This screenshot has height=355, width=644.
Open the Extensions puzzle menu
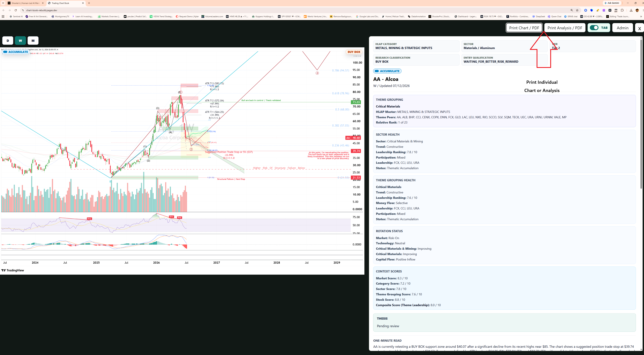click(x=622, y=10)
